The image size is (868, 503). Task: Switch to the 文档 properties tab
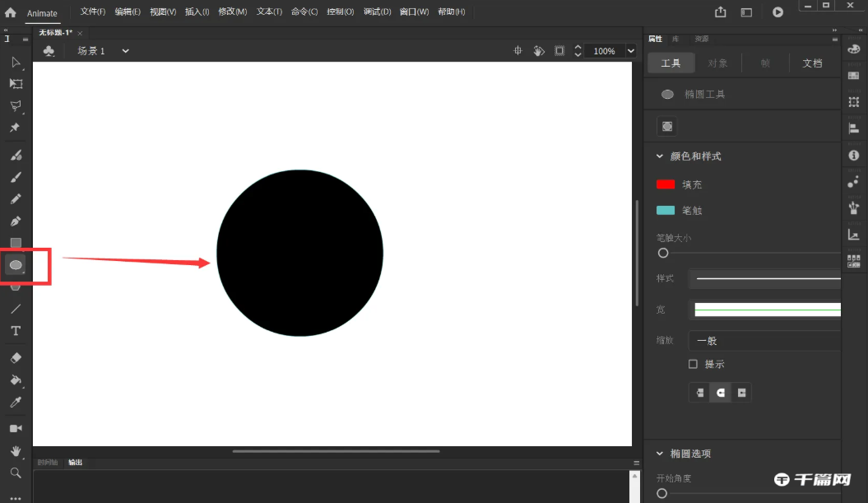coord(812,63)
